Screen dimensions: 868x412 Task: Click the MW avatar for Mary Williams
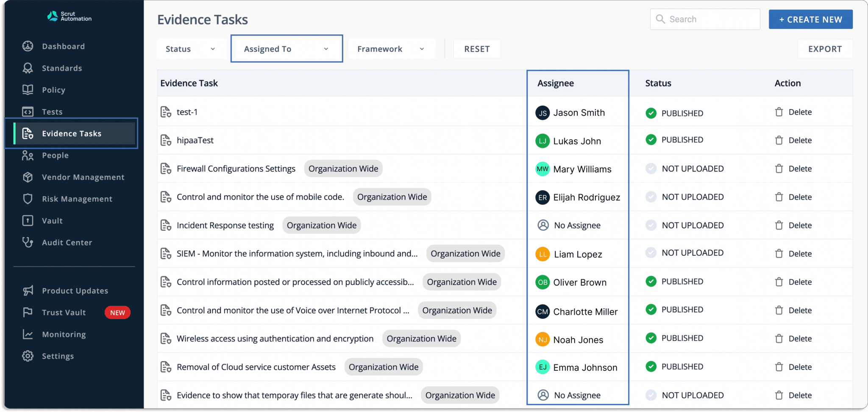coord(542,169)
